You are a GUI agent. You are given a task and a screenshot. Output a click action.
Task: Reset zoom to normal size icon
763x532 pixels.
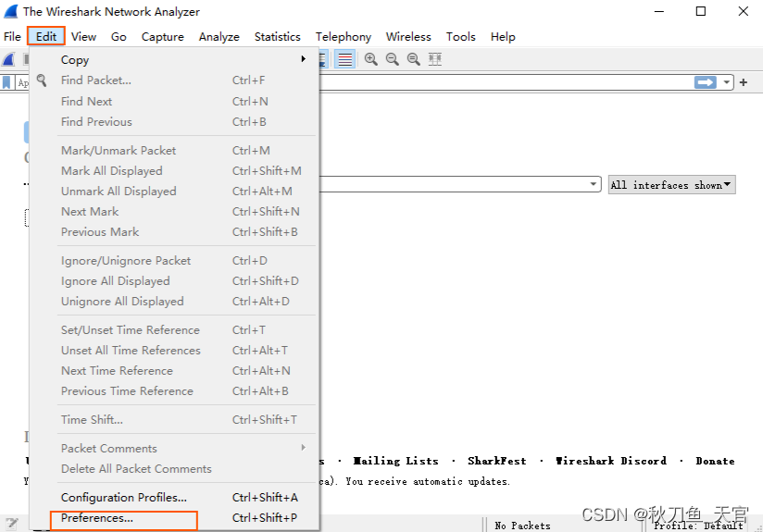coord(414,59)
